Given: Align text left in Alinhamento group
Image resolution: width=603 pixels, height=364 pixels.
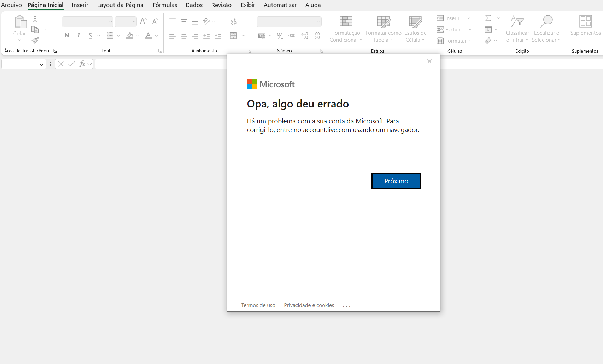Looking at the screenshot, I should click(x=172, y=35).
